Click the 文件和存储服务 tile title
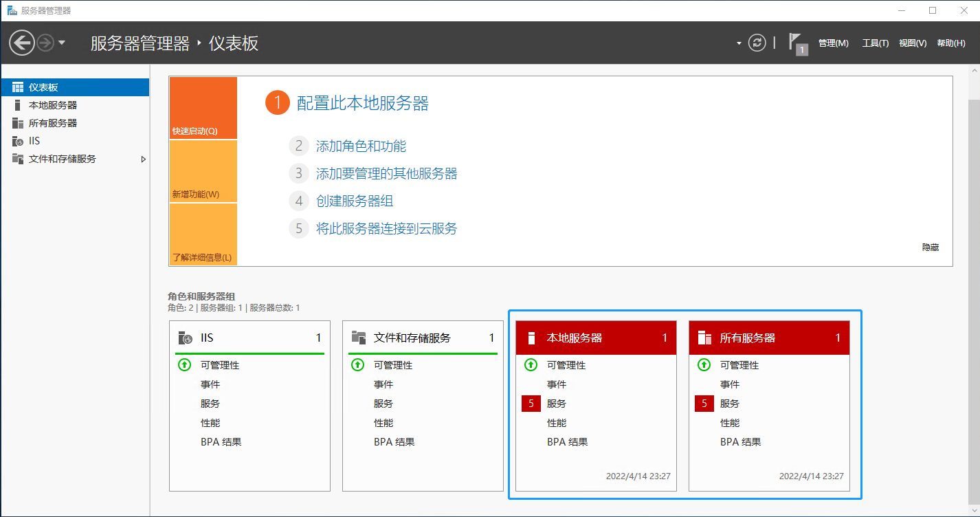The width and height of the screenshot is (980, 517). point(412,338)
